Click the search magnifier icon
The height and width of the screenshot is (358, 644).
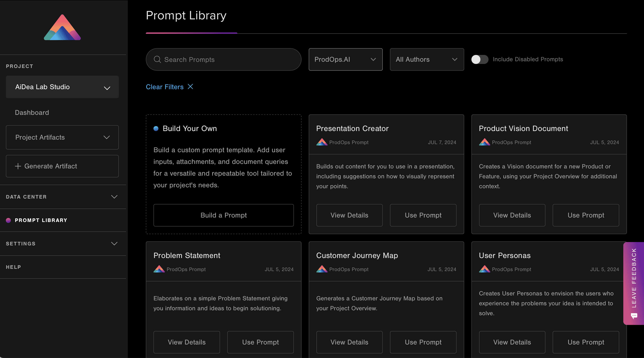point(157,59)
